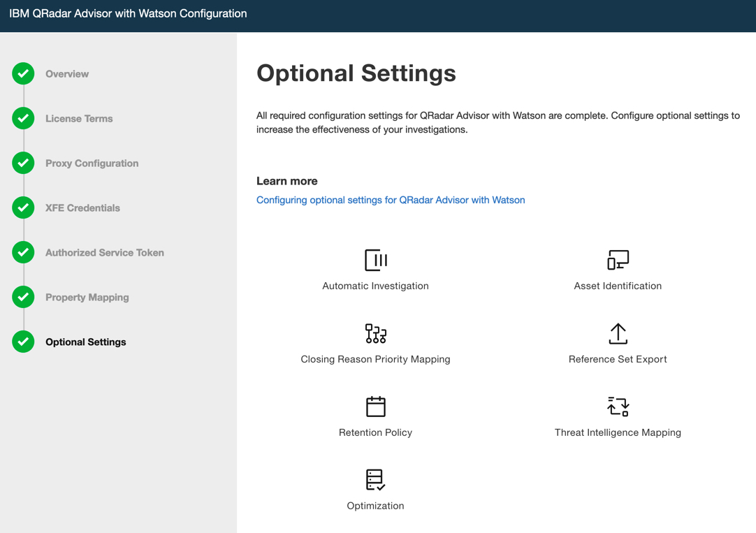Click the green checkmark beside License Terms
Image resolution: width=756 pixels, height=533 pixels.
(23, 119)
